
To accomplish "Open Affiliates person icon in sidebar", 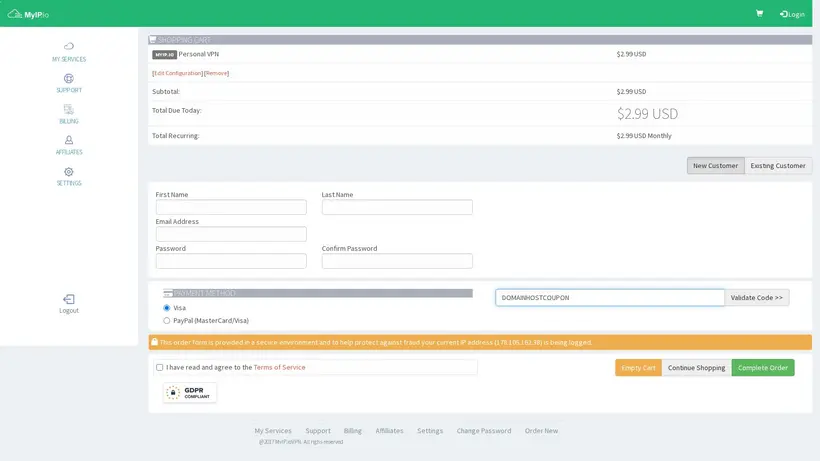I will click(x=69, y=140).
